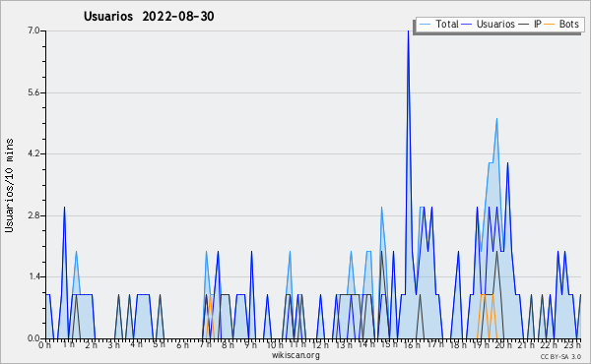
Task: Click the '23 h' x-axis label
Action: click(x=571, y=344)
